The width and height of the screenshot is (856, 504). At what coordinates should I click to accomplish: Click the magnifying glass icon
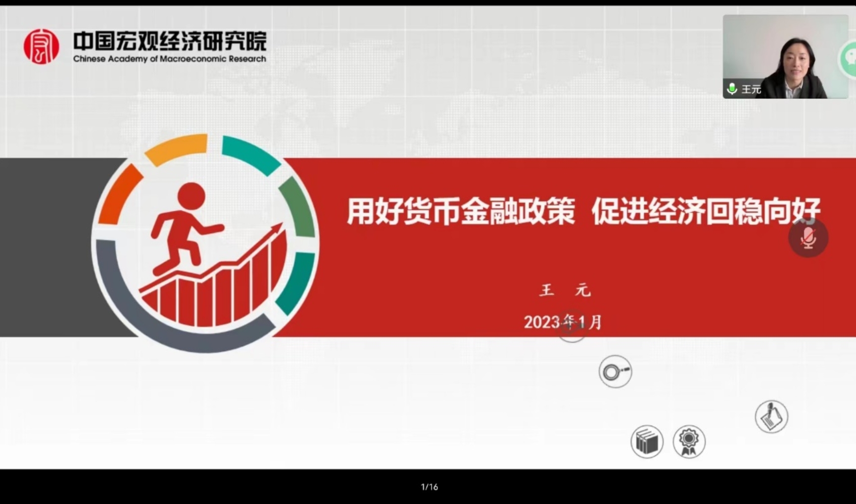click(x=615, y=371)
